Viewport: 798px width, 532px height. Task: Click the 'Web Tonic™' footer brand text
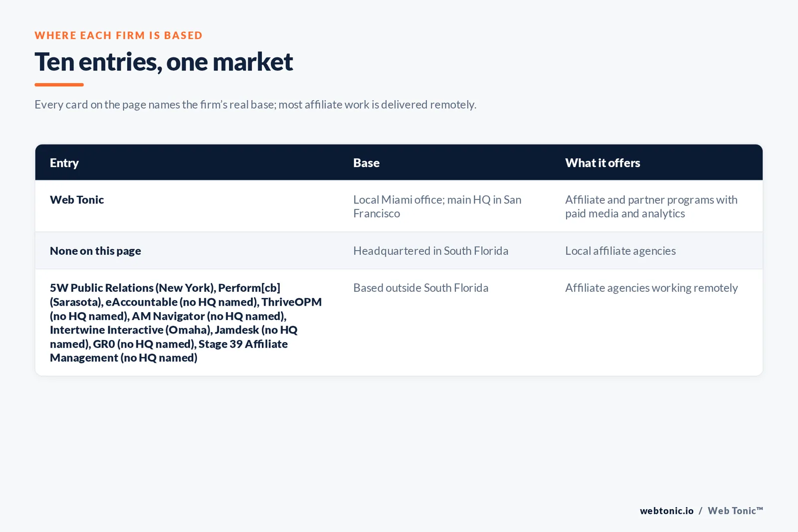coord(735,511)
